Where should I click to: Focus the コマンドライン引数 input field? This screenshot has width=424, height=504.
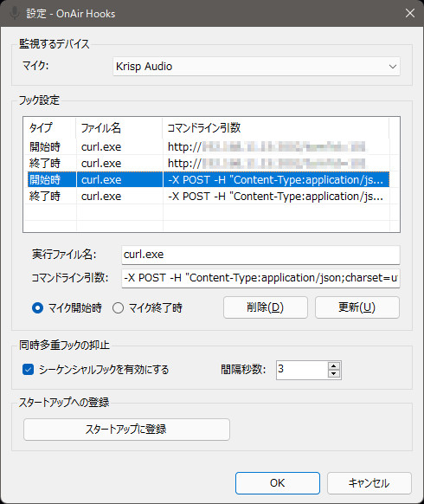point(260,278)
